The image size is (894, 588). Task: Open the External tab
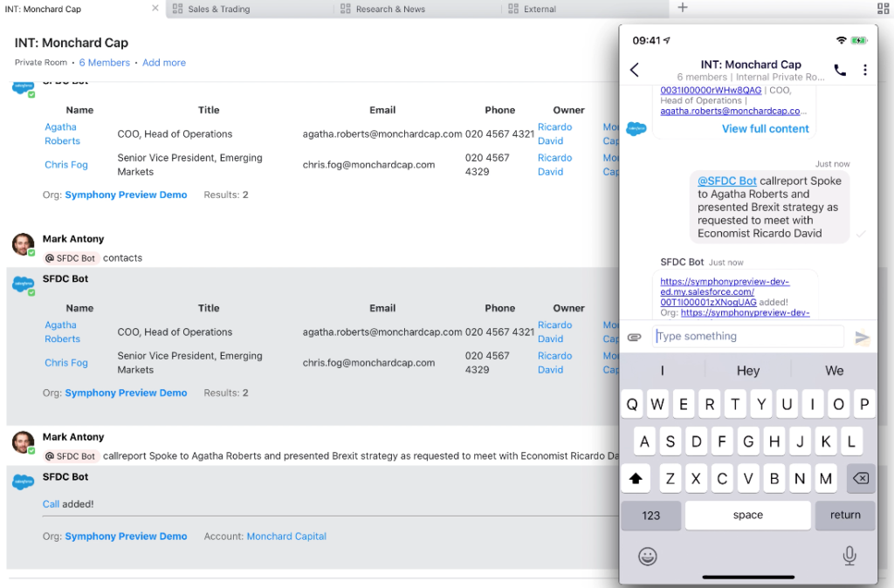click(540, 9)
